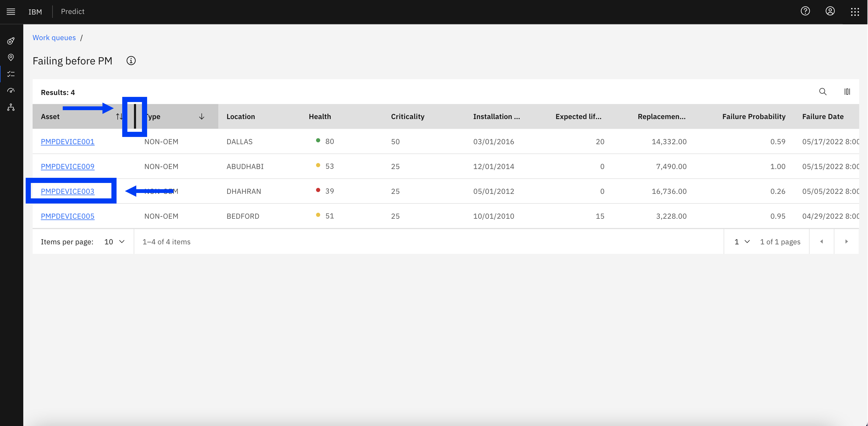The width and height of the screenshot is (868, 426).
Task: Open the gauge dashboard sidebar icon
Action: coord(11,90)
